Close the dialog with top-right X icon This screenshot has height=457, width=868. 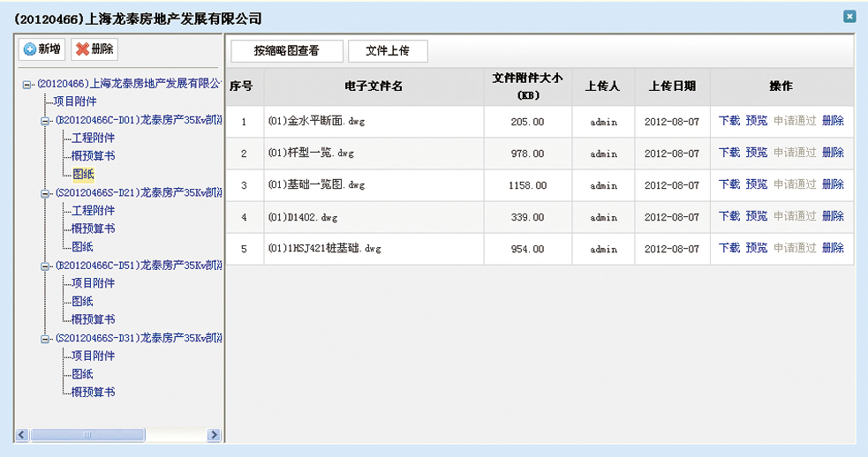(x=849, y=16)
